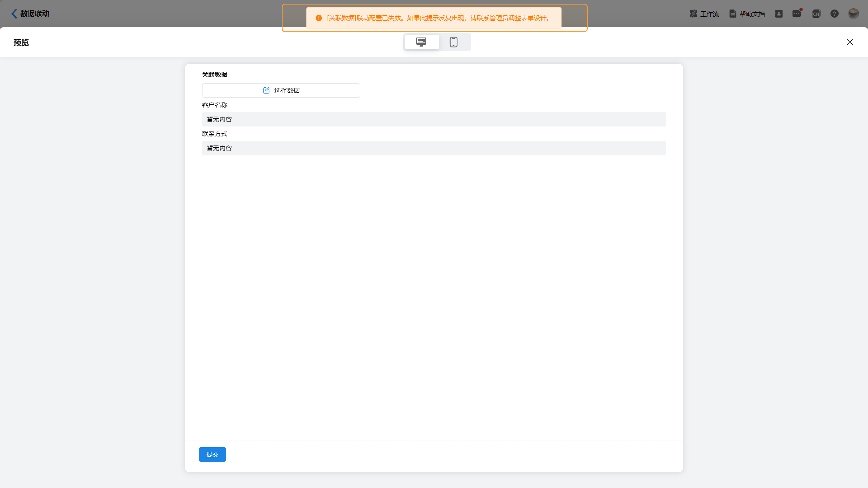
Task: Open the user avatar menu
Action: pyautogui.click(x=854, y=14)
